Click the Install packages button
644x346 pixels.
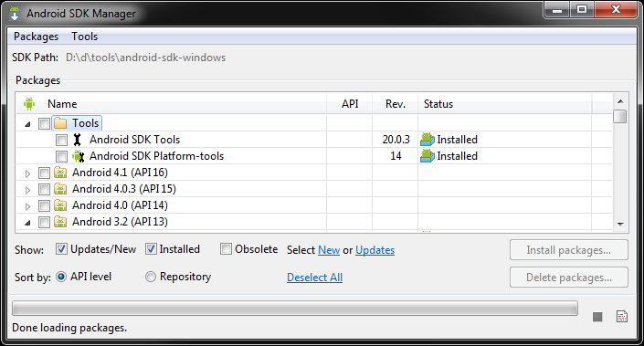point(569,250)
